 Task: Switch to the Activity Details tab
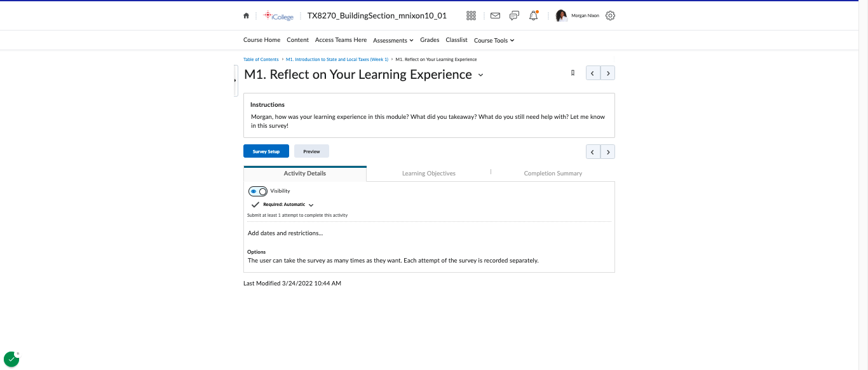click(305, 174)
